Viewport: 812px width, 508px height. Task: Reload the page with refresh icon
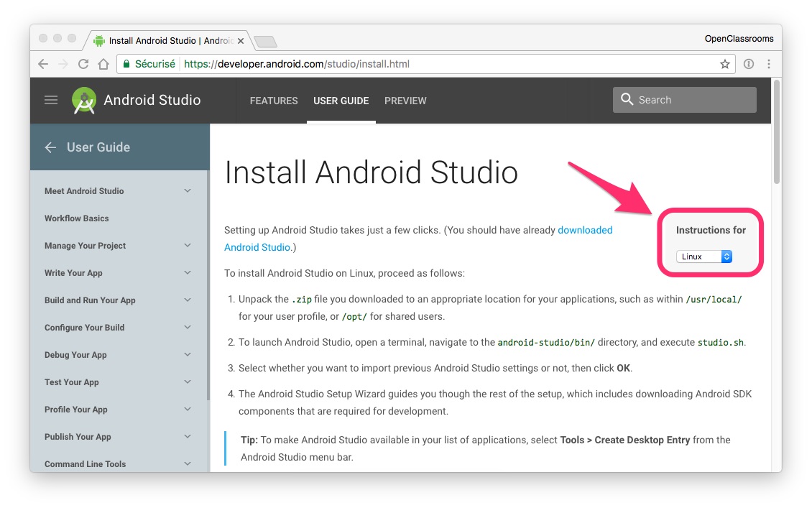click(x=83, y=64)
